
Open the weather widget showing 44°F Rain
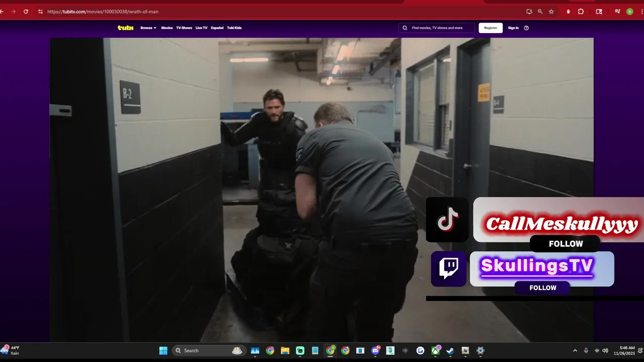(x=11, y=350)
